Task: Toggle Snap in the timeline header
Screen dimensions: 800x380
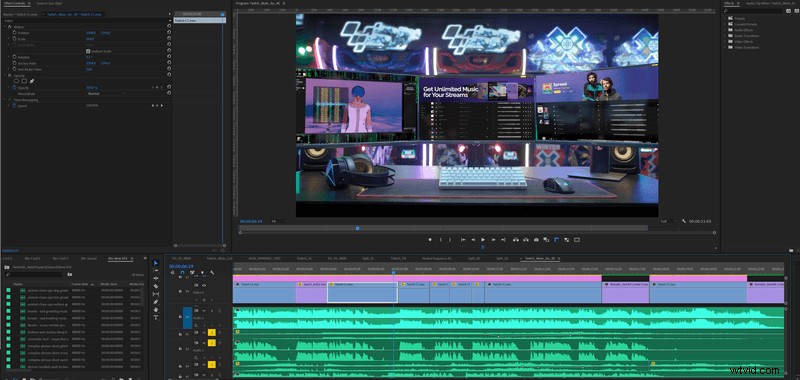Action: point(182,272)
